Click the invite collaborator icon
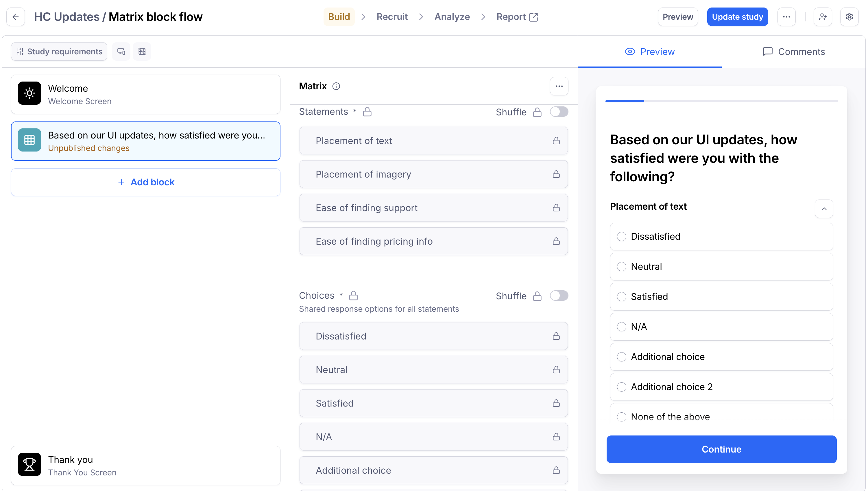Viewport: 868px width, 491px height. (823, 17)
